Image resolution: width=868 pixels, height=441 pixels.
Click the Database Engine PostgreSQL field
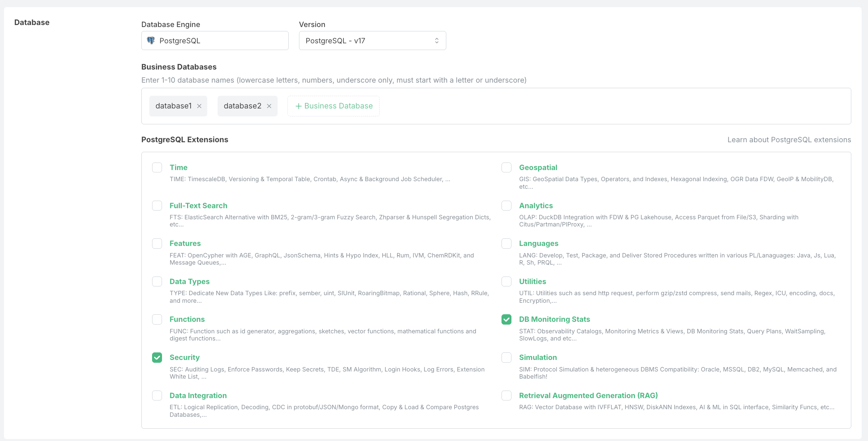click(215, 41)
